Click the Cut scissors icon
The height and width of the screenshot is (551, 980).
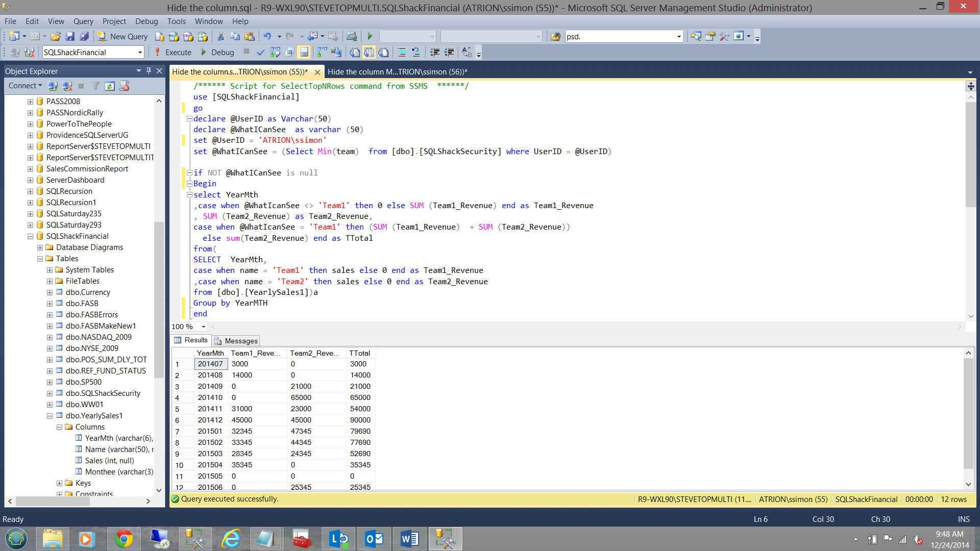[x=220, y=36]
